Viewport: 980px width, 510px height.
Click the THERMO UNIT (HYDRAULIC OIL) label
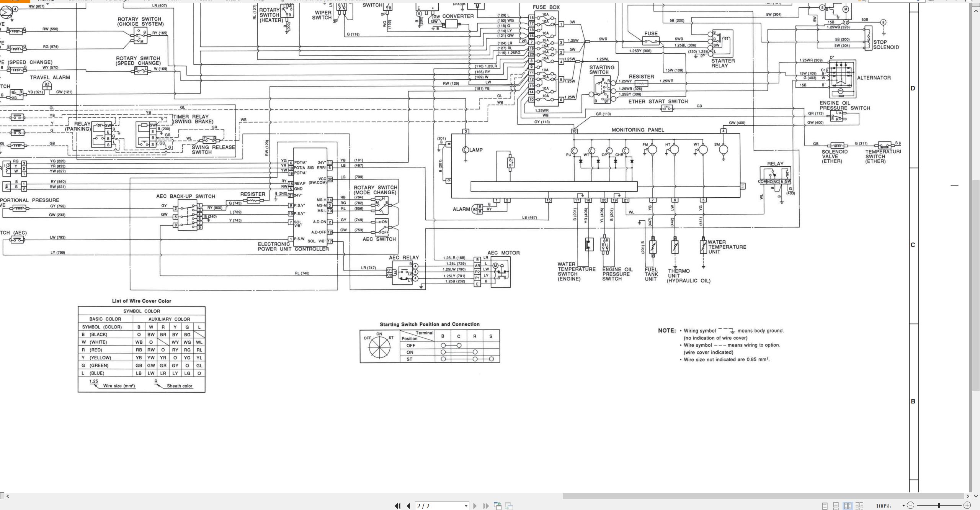click(688, 276)
